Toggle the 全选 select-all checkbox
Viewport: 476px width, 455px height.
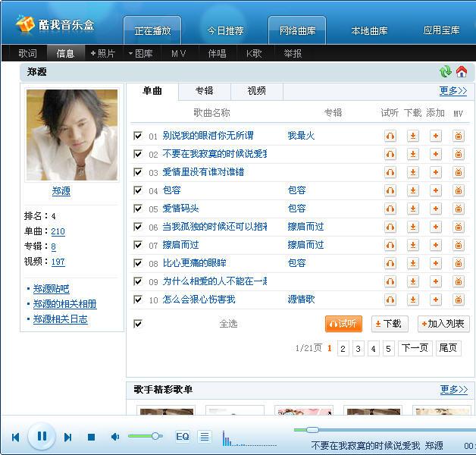138,324
